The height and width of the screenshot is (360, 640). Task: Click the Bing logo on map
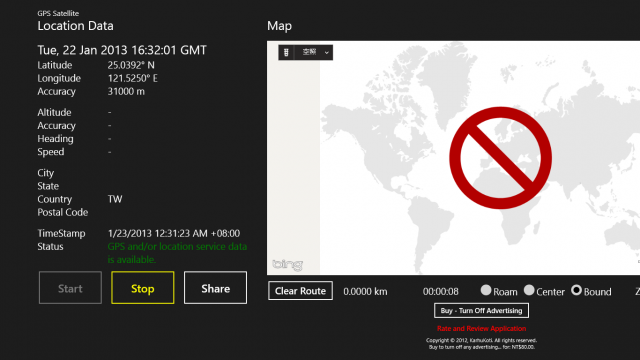pyautogui.click(x=287, y=264)
